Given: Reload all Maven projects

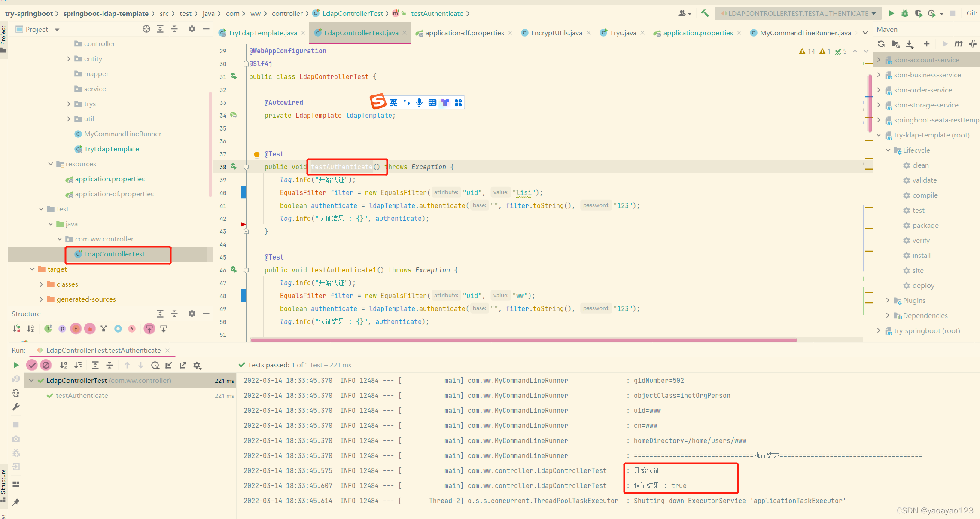Looking at the screenshot, I should click(881, 44).
